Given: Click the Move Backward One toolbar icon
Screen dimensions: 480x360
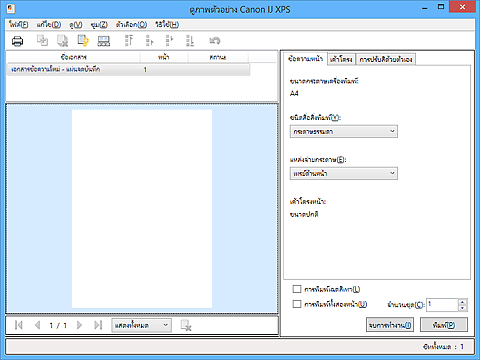Looking at the screenshot, I should coord(170,41).
